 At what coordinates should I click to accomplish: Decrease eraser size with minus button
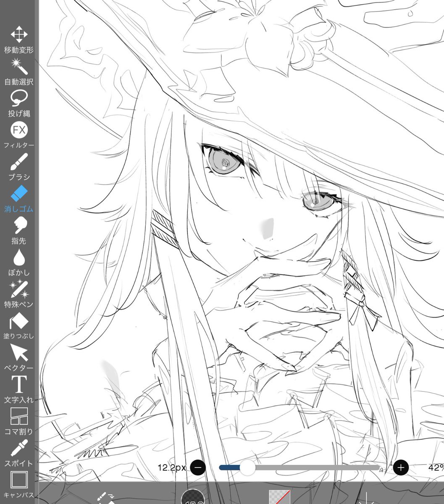pos(198,467)
